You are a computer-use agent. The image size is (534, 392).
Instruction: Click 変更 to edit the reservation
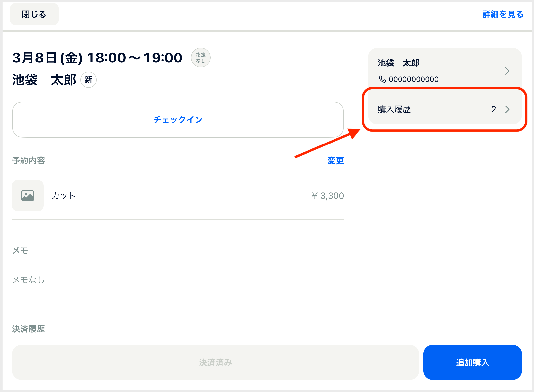(x=335, y=161)
